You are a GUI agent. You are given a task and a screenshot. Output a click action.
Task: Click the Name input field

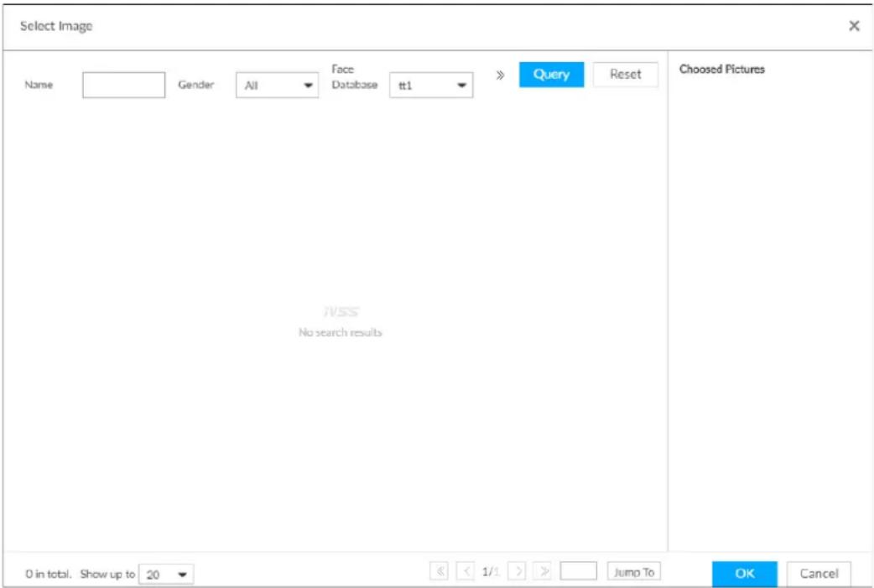click(x=124, y=85)
